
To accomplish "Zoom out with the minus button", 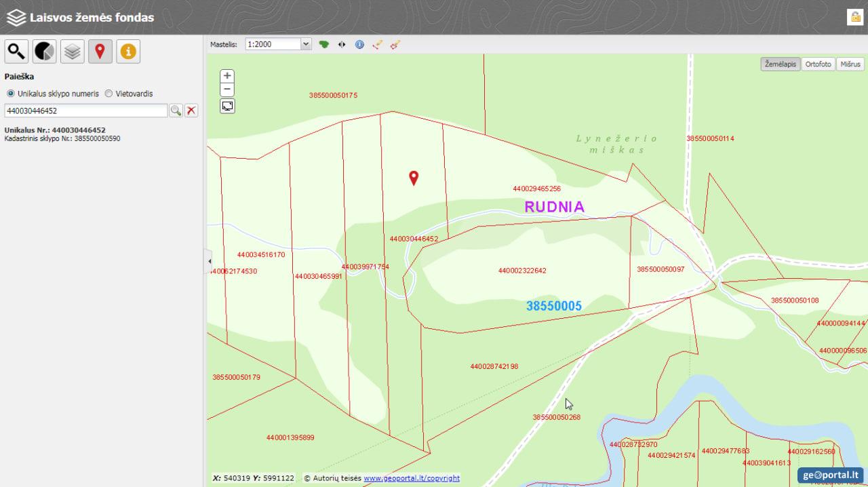I will (228, 90).
